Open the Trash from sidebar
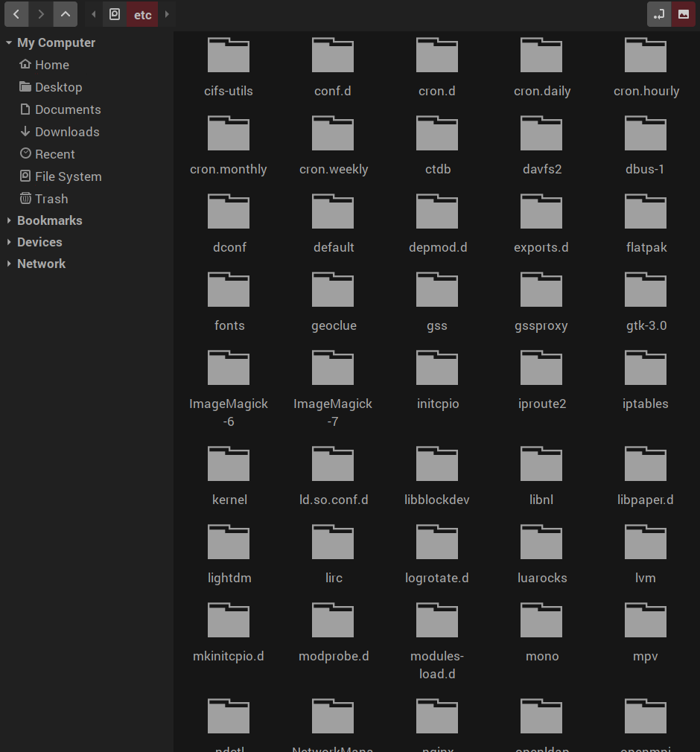 (x=50, y=199)
